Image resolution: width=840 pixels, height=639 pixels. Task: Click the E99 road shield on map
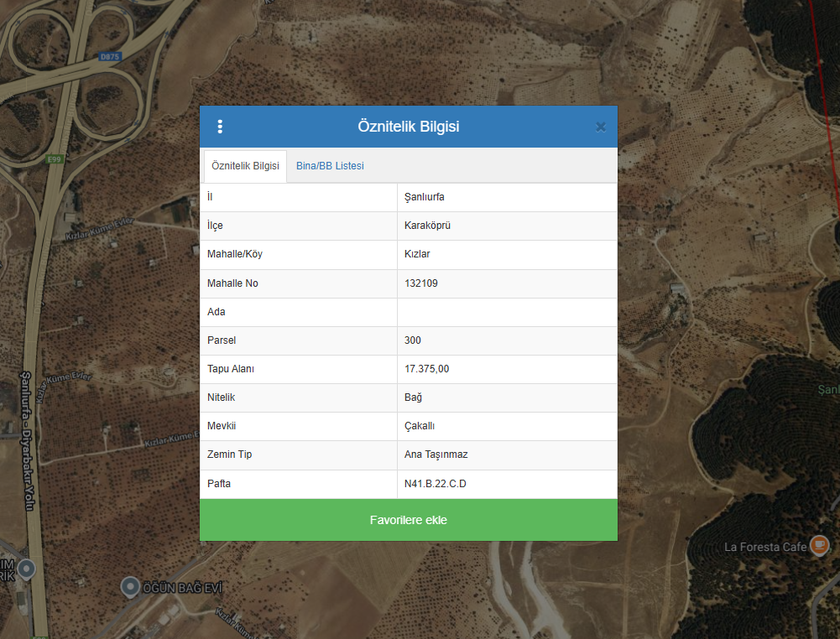tap(55, 158)
